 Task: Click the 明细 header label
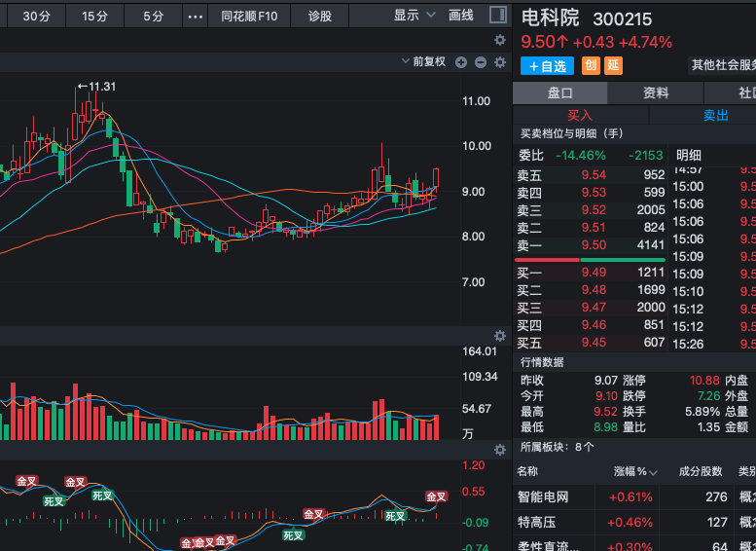[x=689, y=156]
